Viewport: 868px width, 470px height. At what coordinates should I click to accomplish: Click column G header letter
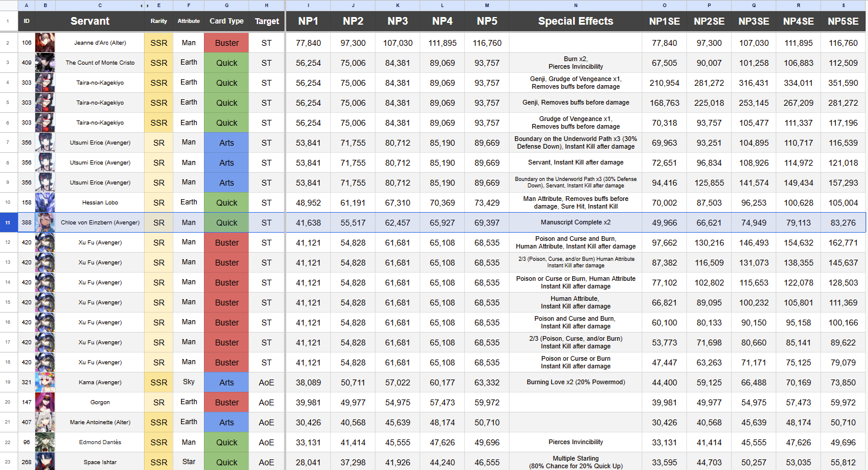(x=226, y=6)
